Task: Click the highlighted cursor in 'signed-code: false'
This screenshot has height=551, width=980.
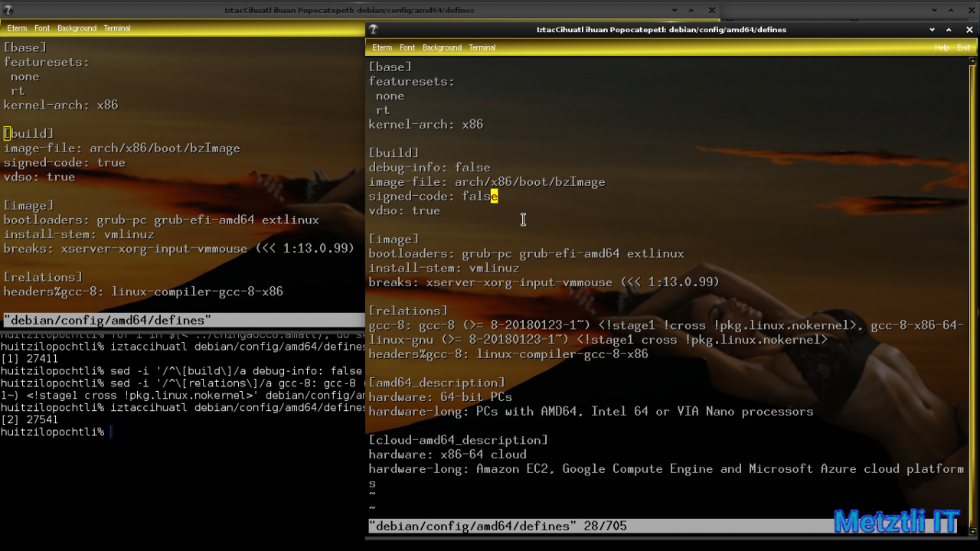Action: (494, 197)
